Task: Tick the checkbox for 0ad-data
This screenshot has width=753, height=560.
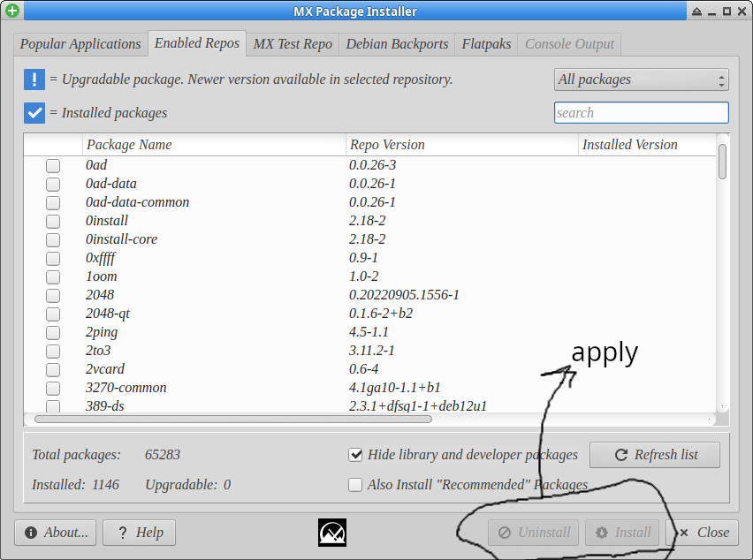Action: pos(53,185)
